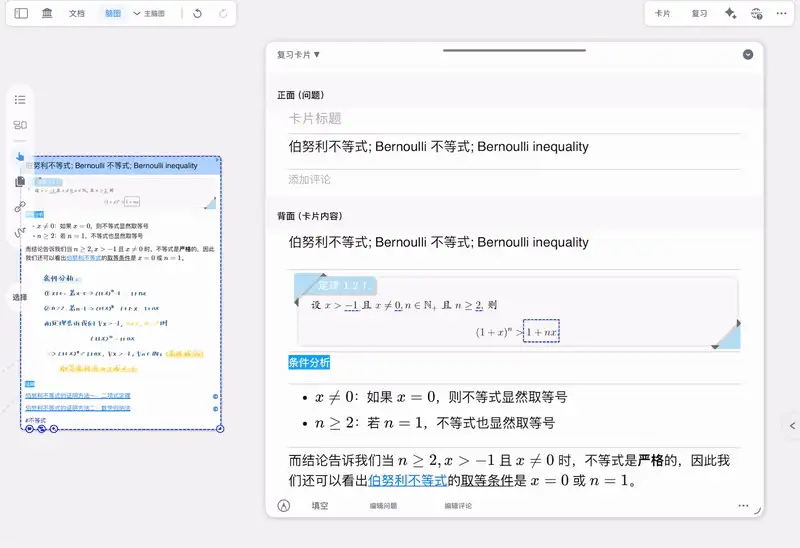Viewport: 800px width, 548px height.
Task: Select the freehand squiggle tool
Action: coord(20,233)
